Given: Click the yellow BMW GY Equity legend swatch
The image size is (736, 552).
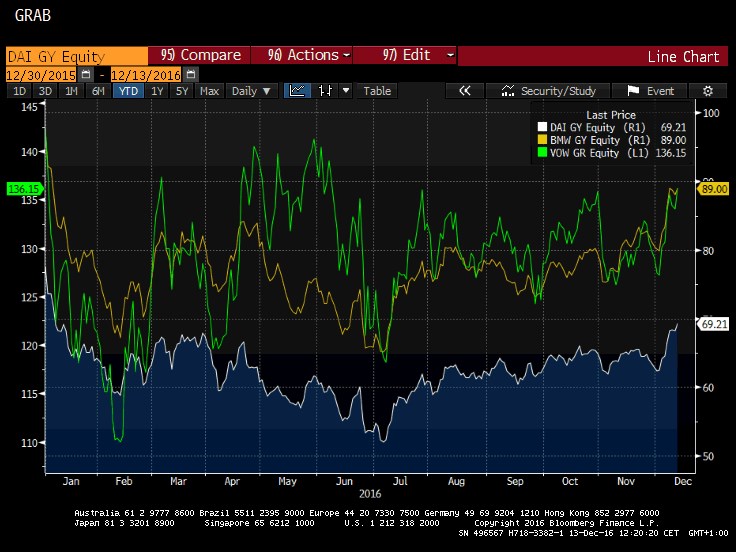Looking at the screenshot, I should [x=542, y=140].
